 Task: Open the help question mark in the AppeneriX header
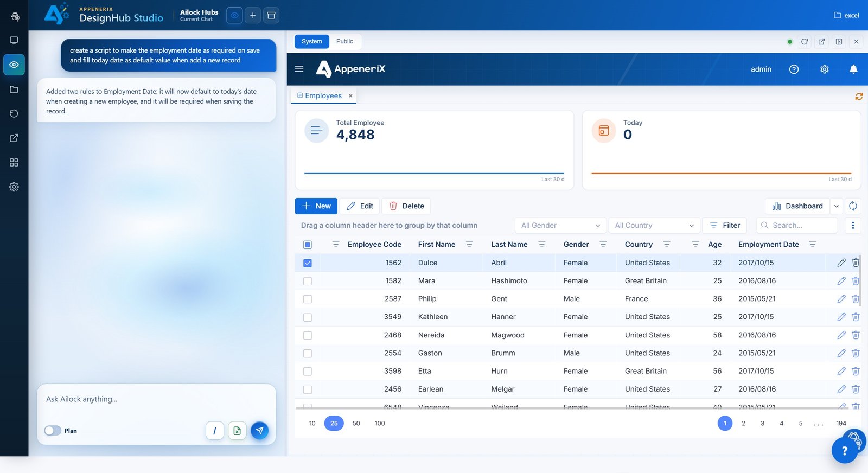(x=794, y=69)
